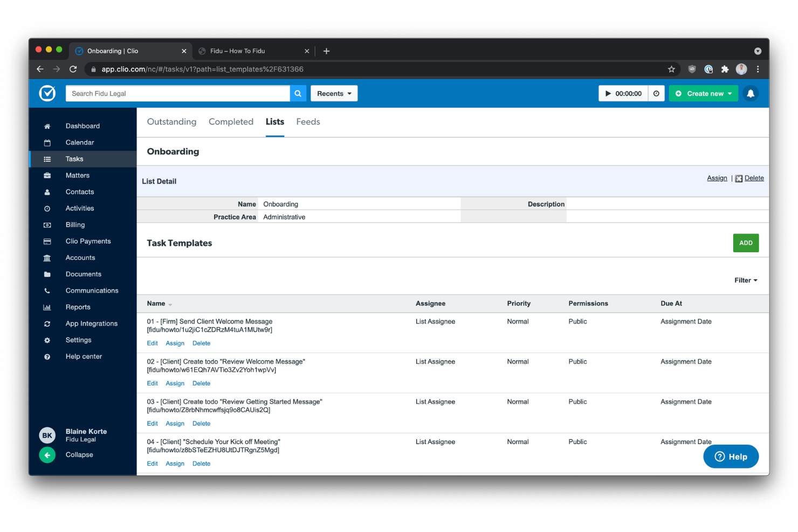Viewport: 798px width, 532px height.
Task: Click the Assign link in List Detail
Action: click(x=717, y=178)
